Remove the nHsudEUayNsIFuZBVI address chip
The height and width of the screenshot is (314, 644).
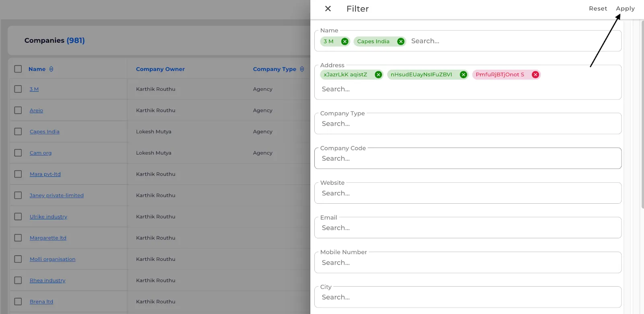[x=463, y=74]
